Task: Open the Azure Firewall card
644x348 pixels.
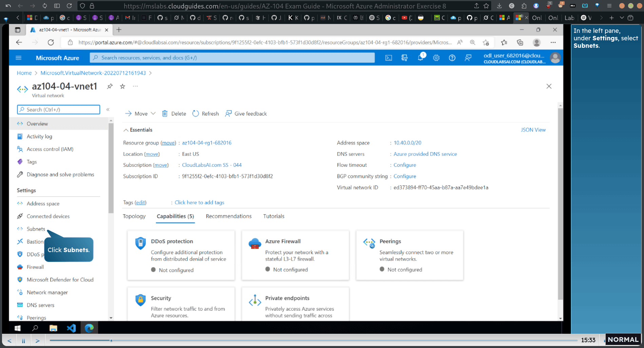Action: pyautogui.click(x=295, y=255)
